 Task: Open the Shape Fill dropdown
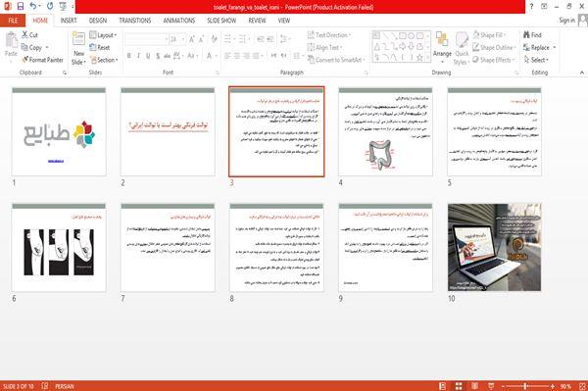[489, 35]
